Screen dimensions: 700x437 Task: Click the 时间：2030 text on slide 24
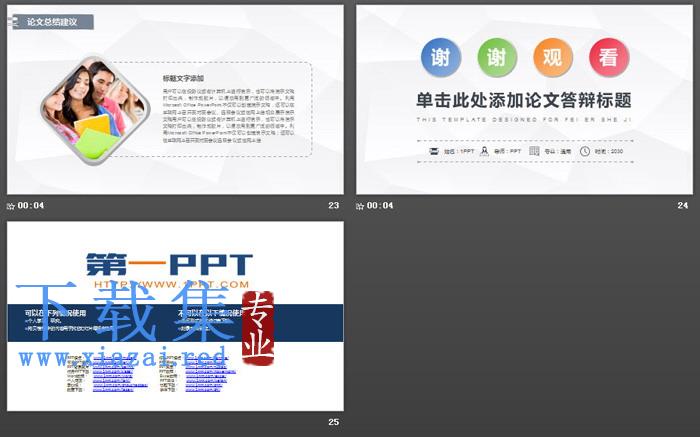608,152
